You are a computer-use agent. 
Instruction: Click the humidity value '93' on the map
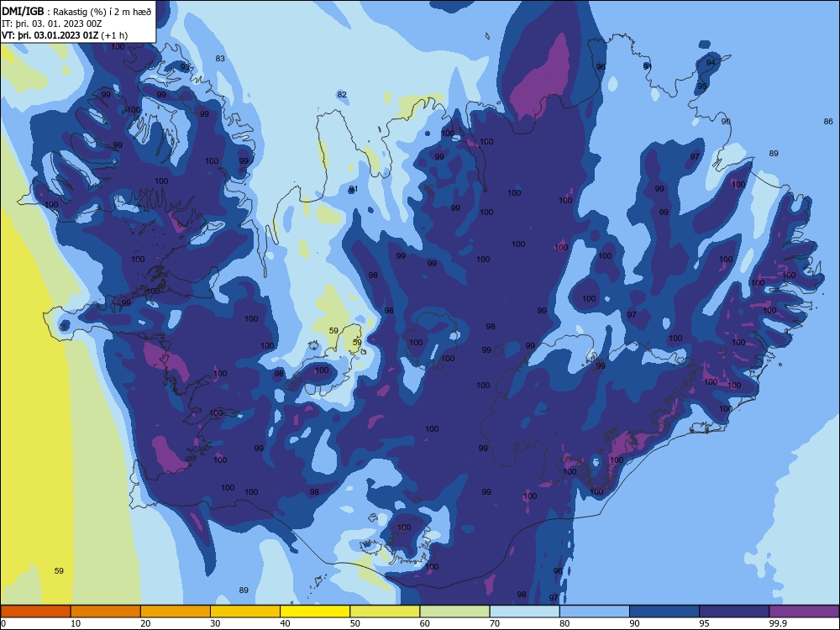(x=185, y=67)
